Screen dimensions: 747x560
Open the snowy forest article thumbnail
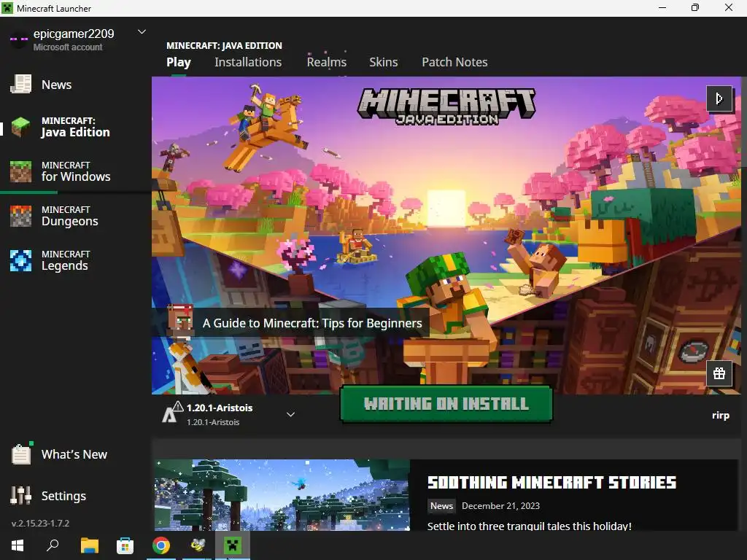point(282,495)
